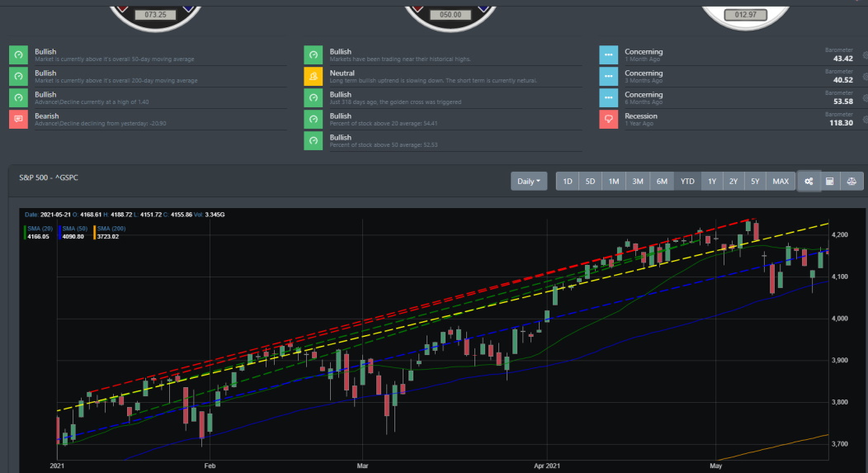This screenshot has width=868, height=473.
Task: Switch chart to 1Y range
Action: (712, 181)
